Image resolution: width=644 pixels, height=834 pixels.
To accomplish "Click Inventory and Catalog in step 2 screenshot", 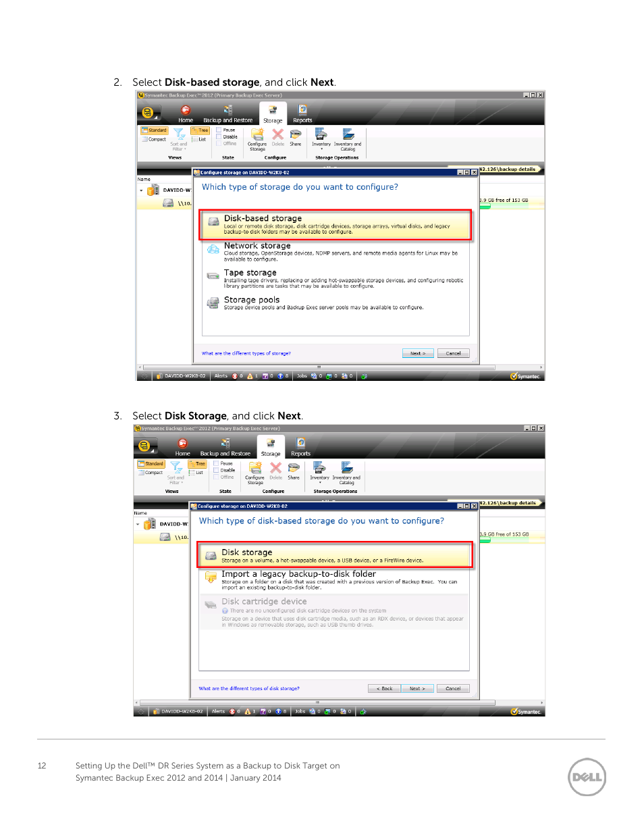I will (x=348, y=139).
